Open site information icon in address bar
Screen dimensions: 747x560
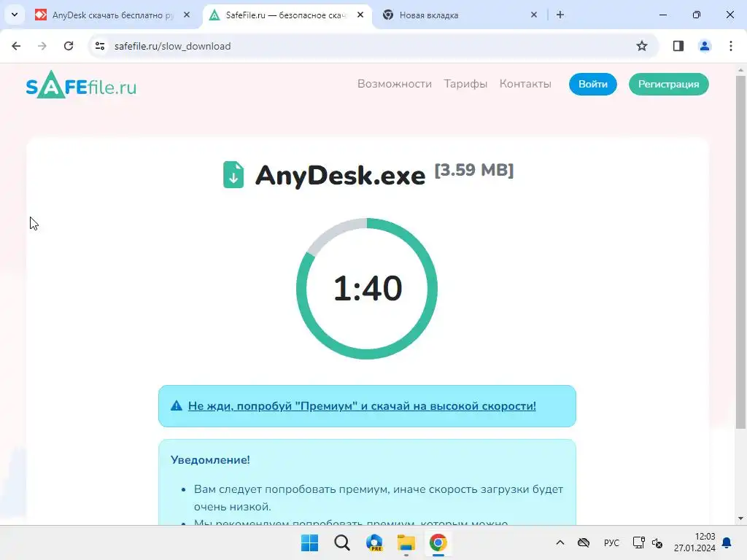100,46
